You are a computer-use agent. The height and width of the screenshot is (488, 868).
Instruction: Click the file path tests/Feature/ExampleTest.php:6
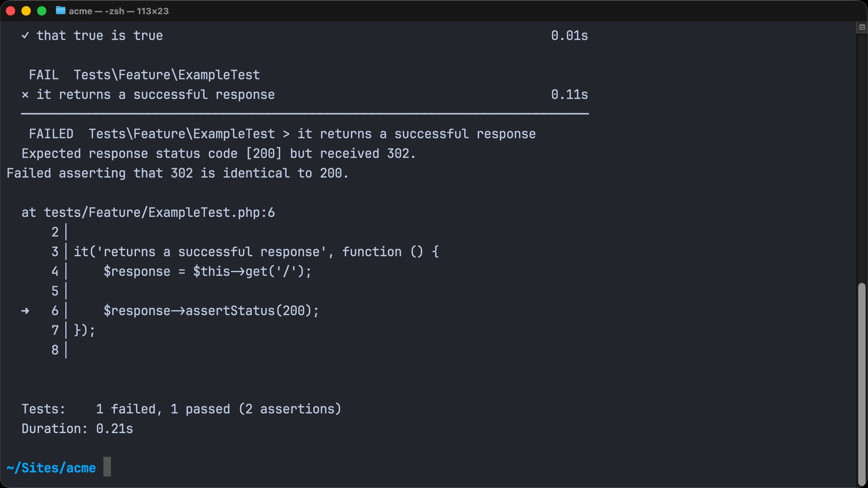point(159,212)
